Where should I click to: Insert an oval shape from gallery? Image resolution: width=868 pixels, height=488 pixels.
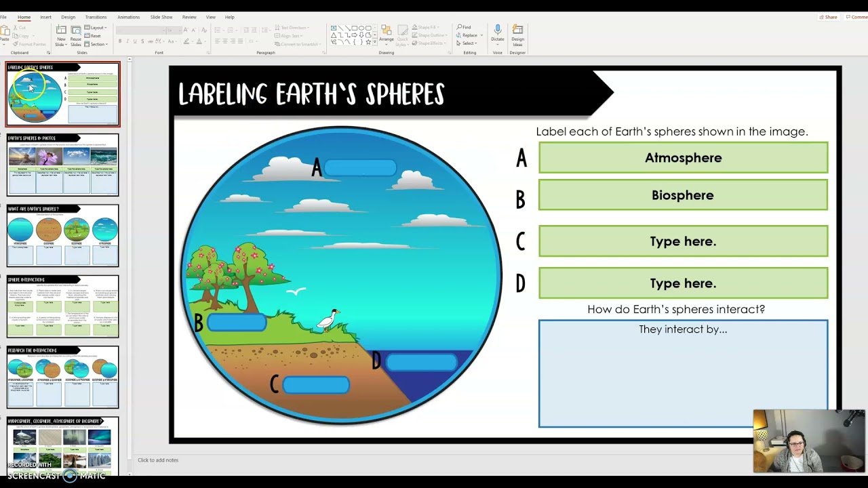click(x=361, y=28)
